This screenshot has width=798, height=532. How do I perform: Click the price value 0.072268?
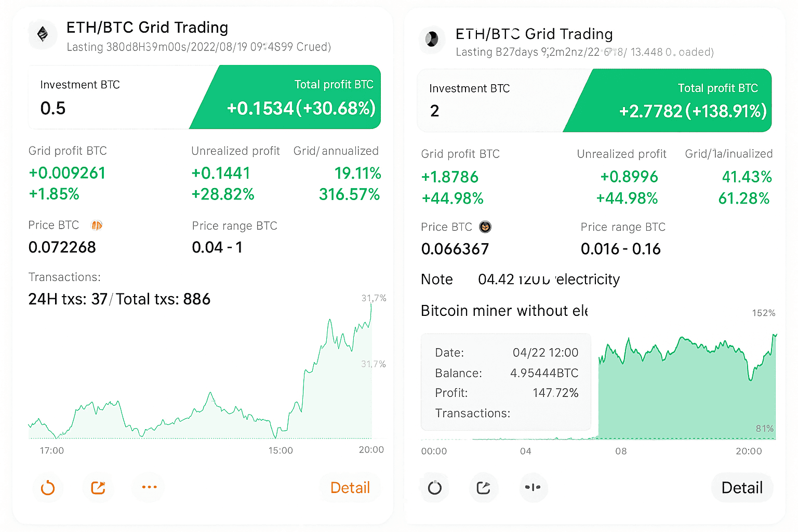coord(62,247)
